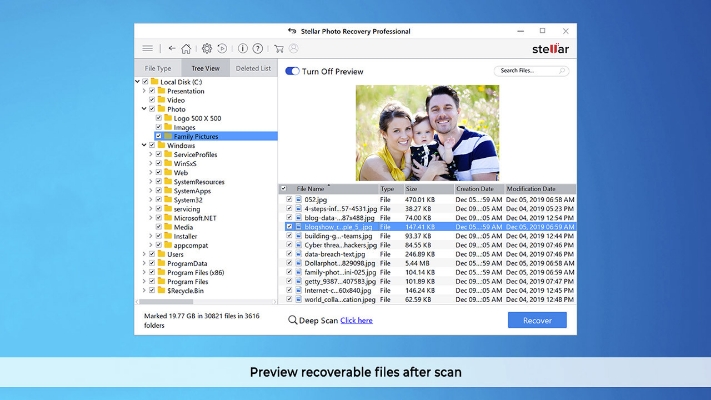Select the Family Pictures tree folder

(196, 136)
